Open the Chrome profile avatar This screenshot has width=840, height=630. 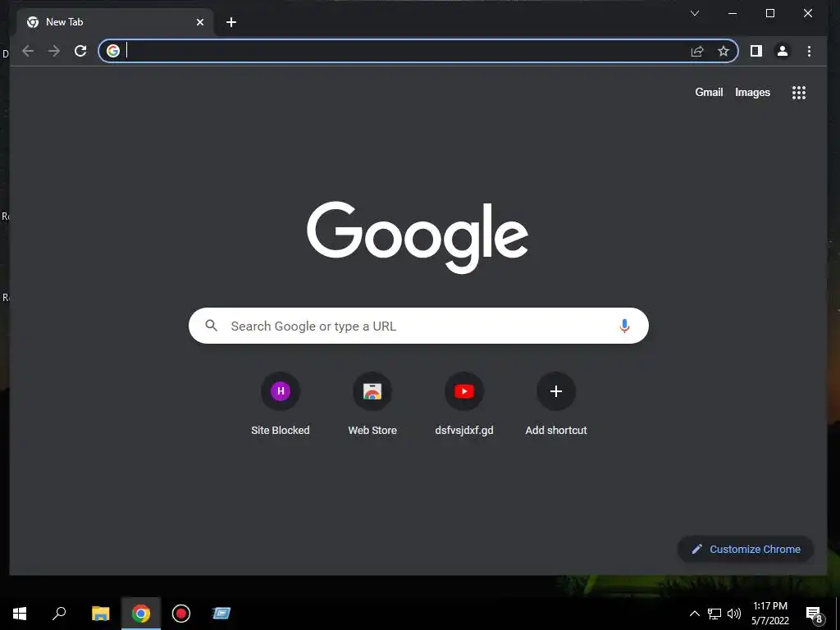point(782,51)
